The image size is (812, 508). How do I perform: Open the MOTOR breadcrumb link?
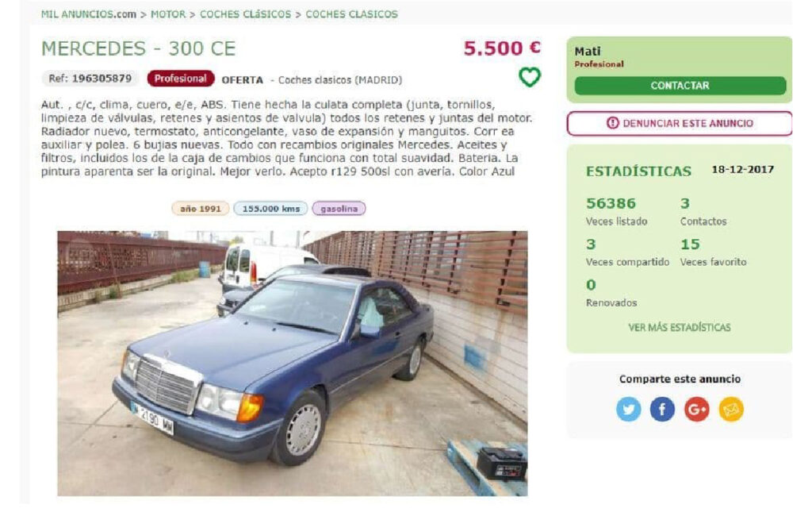pyautogui.click(x=168, y=14)
